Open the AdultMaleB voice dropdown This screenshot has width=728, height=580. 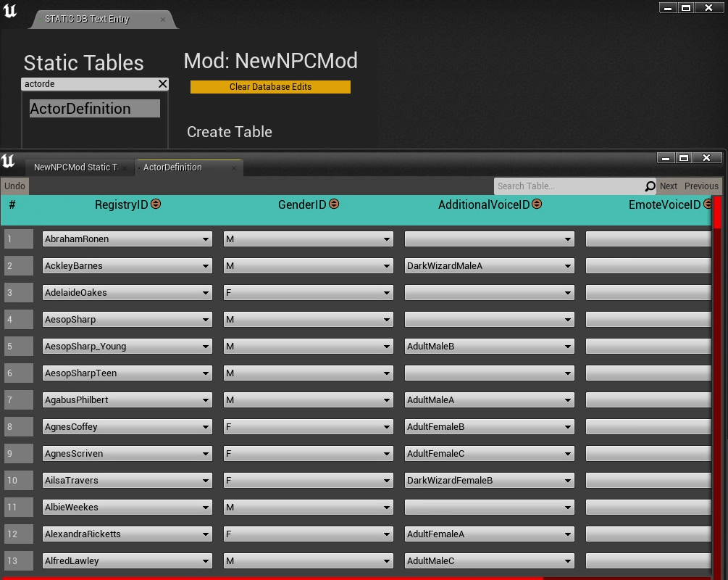[x=490, y=347]
